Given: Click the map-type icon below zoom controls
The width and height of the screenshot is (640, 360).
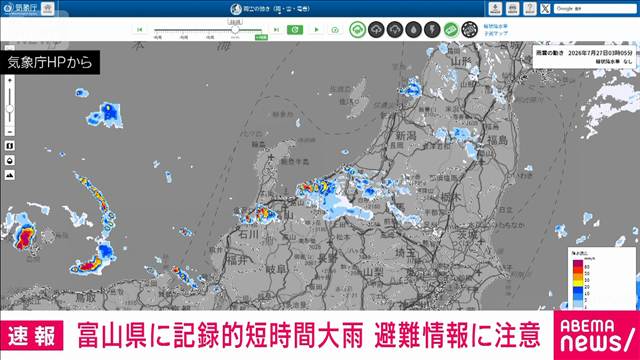Looking at the screenshot, I should [10, 146].
